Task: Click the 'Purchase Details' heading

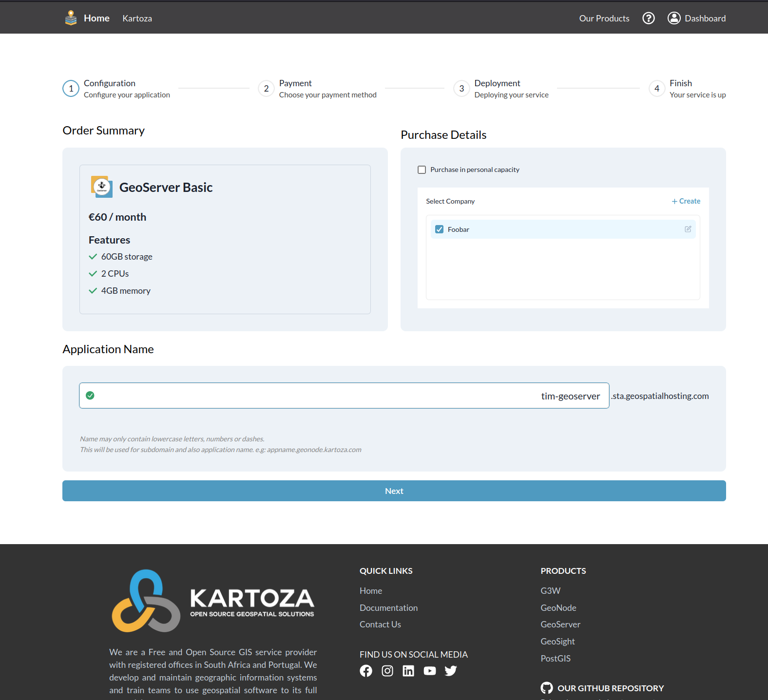Action: (x=443, y=135)
